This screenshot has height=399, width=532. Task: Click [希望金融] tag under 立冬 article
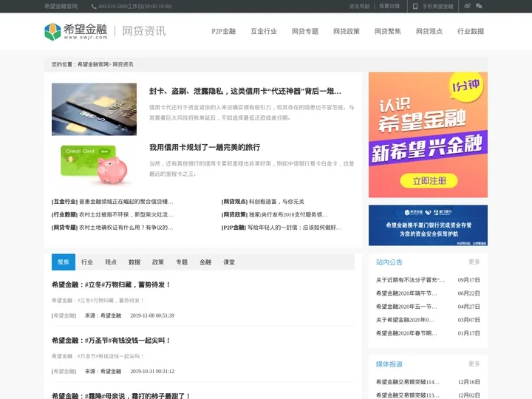pos(64,316)
